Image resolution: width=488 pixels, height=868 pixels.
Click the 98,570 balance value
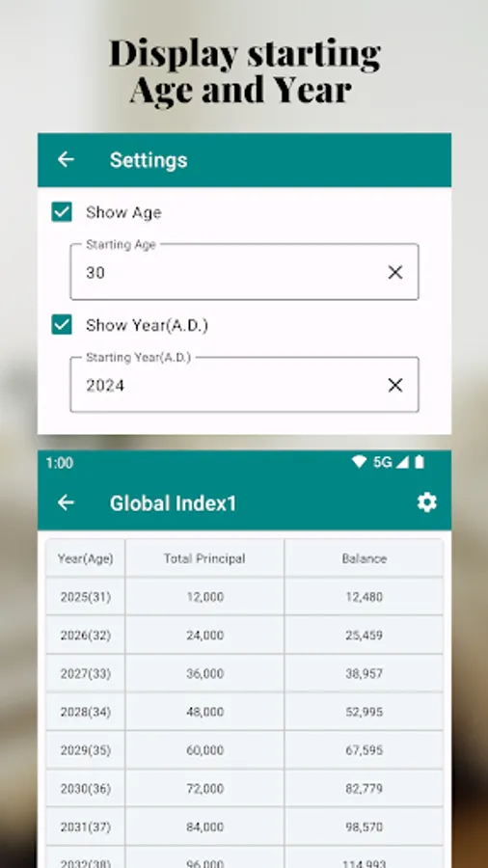point(364,827)
